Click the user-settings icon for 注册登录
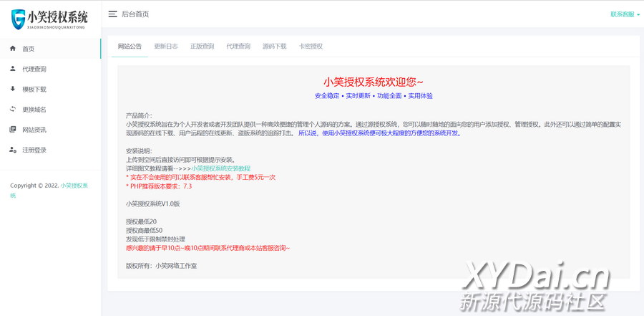The image size is (644, 316). pos(13,150)
